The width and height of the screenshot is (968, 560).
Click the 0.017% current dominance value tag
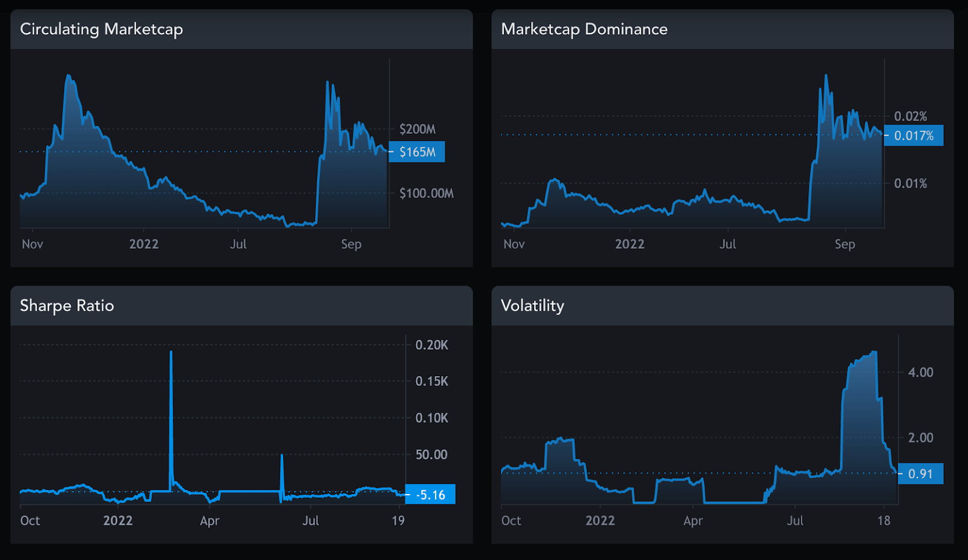pos(914,136)
